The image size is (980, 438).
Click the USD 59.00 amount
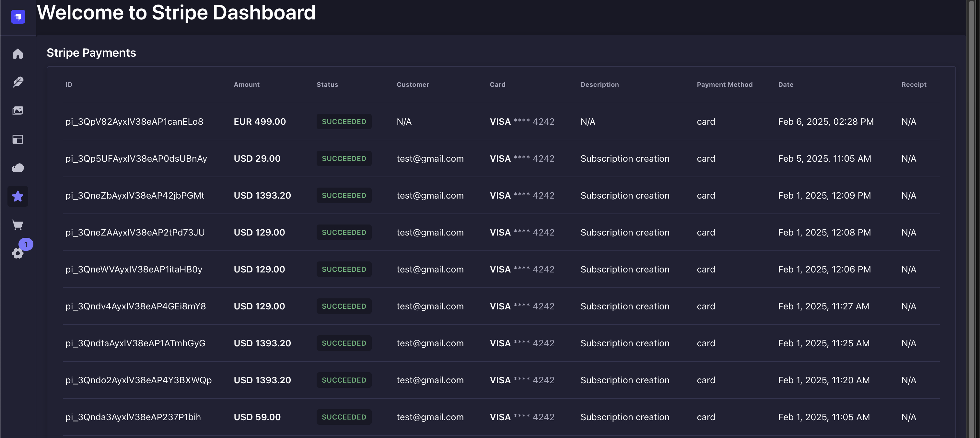click(257, 417)
